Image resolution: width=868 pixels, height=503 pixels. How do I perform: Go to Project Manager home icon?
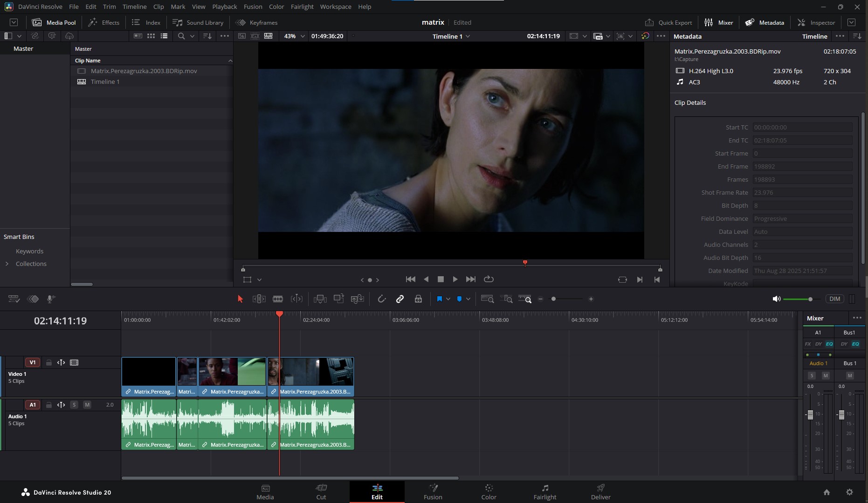[827, 492]
